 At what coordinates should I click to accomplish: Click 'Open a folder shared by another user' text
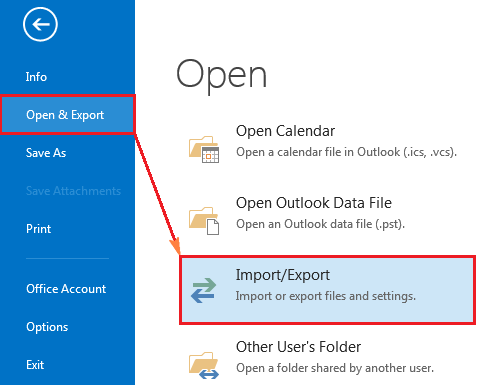click(335, 368)
